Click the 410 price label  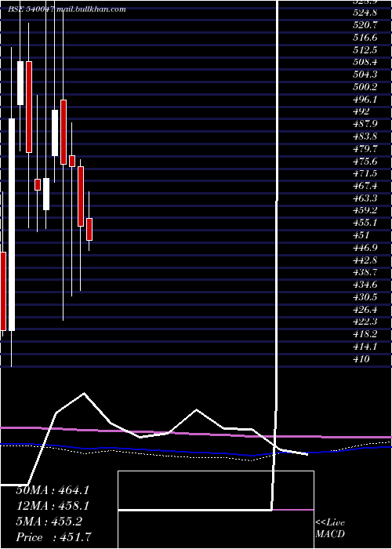click(x=361, y=359)
